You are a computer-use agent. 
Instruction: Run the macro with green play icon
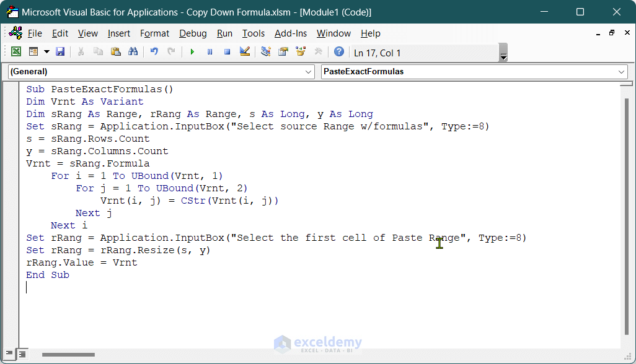tap(192, 52)
